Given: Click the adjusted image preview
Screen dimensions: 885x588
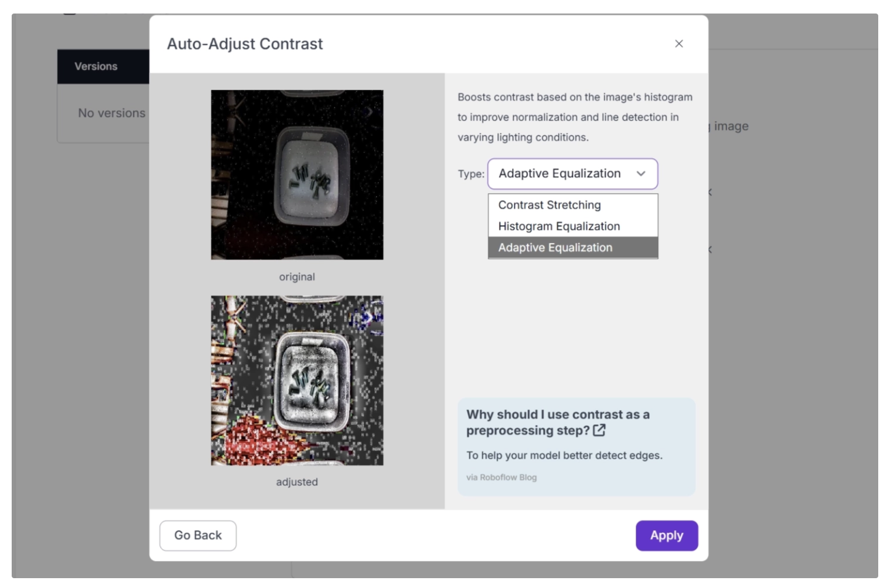Looking at the screenshot, I should (x=297, y=380).
